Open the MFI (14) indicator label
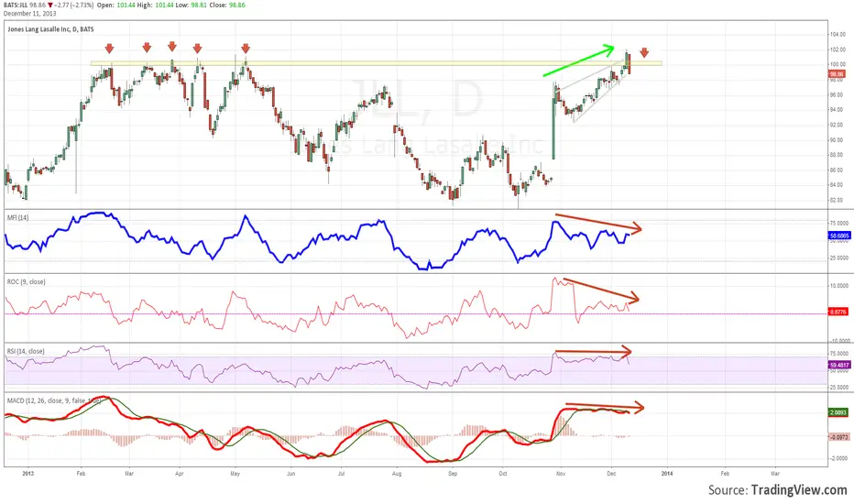This screenshot has height=504, width=854. click(18, 218)
